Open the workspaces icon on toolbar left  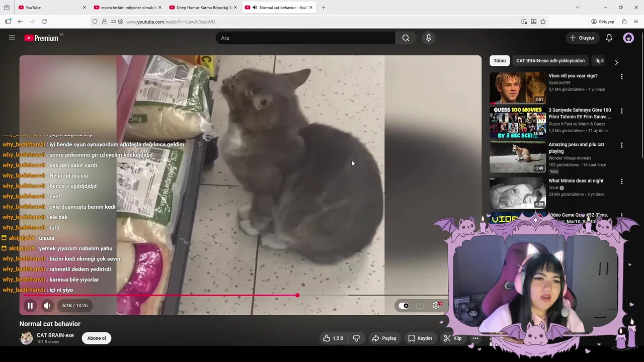tap(8, 22)
